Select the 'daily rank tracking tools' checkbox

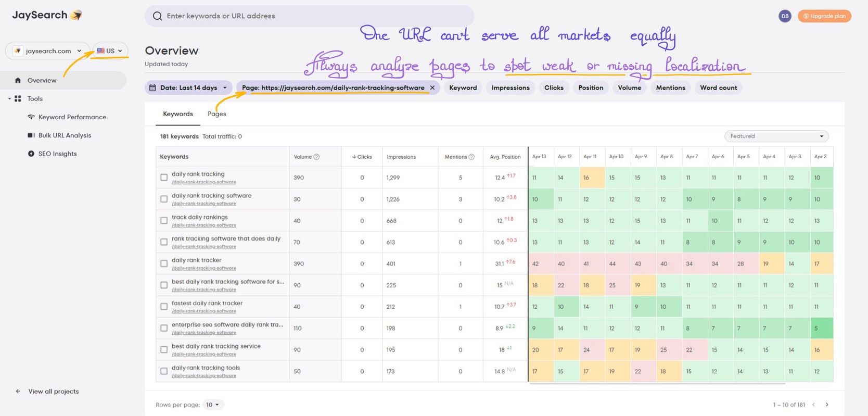164,371
